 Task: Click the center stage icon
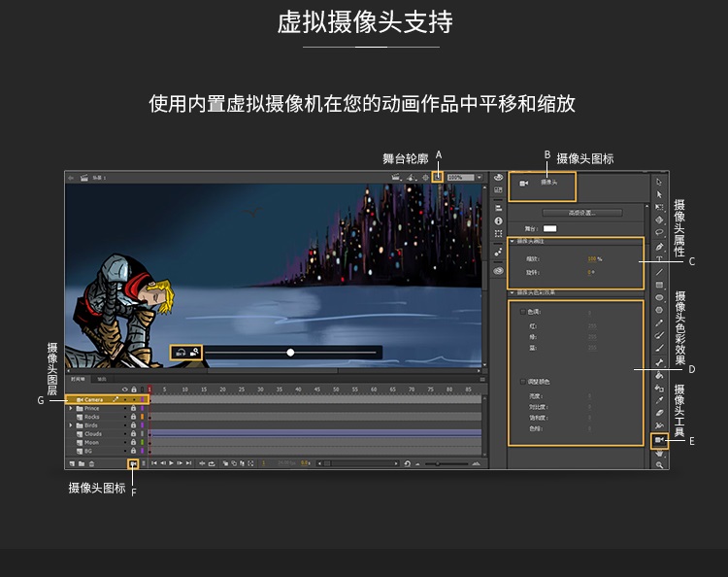tap(425, 177)
